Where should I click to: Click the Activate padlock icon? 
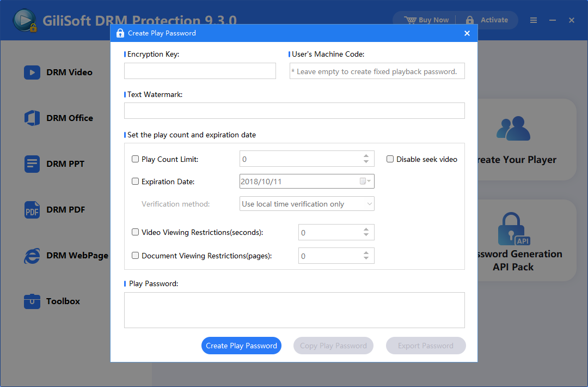coord(469,20)
